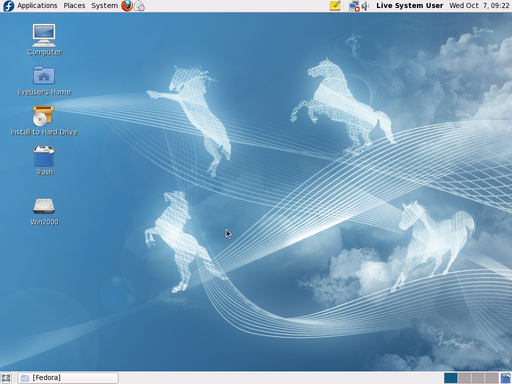Restore the [Fedora] window from the taskbar
The image size is (512, 384).
[68, 378]
